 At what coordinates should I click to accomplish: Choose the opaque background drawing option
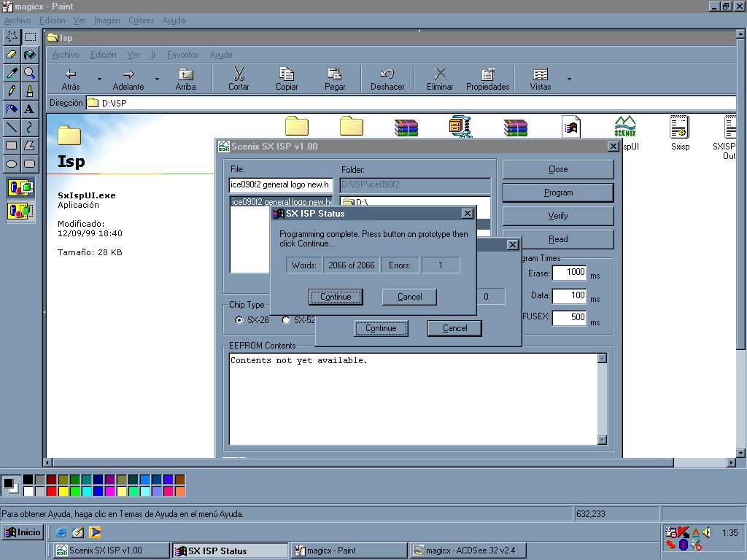pyautogui.click(x=20, y=188)
